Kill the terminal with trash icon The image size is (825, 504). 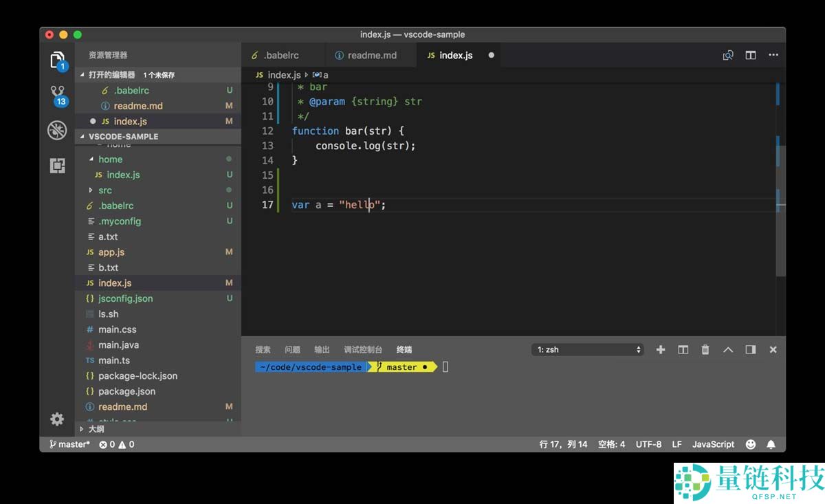[705, 349]
